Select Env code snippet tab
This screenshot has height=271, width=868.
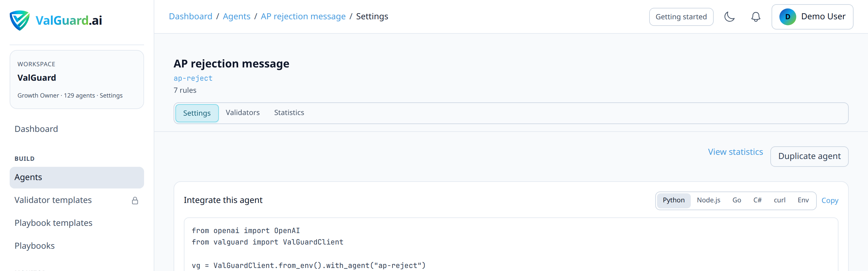click(x=803, y=200)
